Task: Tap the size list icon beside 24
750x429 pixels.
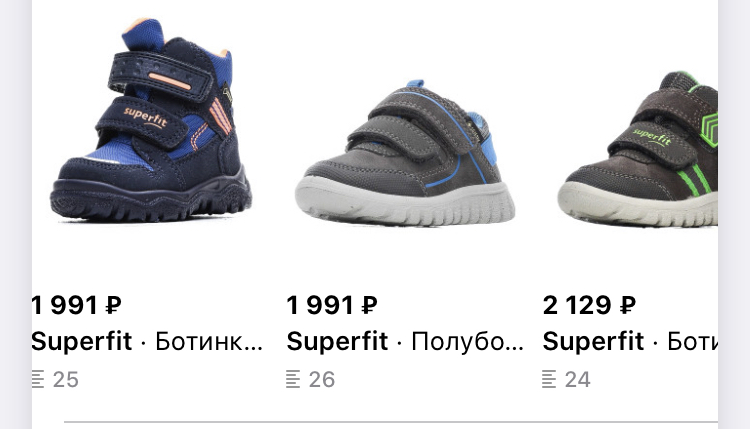Action: pos(549,379)
